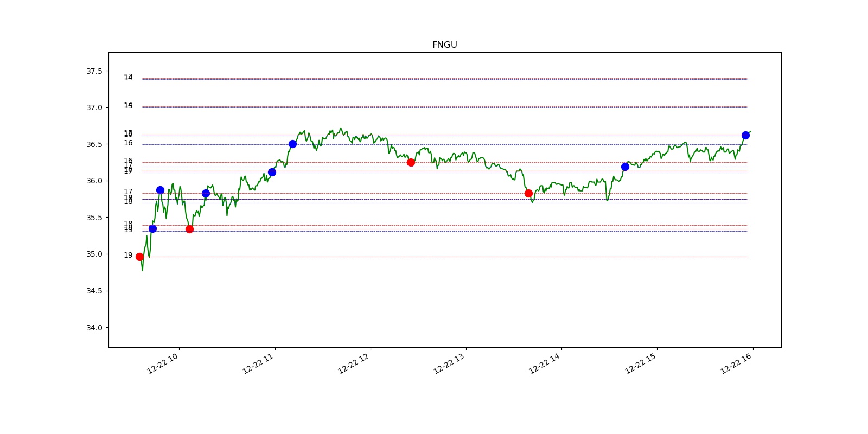This screenshot has width=868, height=434.
Task: Click the '12-22 10' x-axis label
Action: (162, 363)
